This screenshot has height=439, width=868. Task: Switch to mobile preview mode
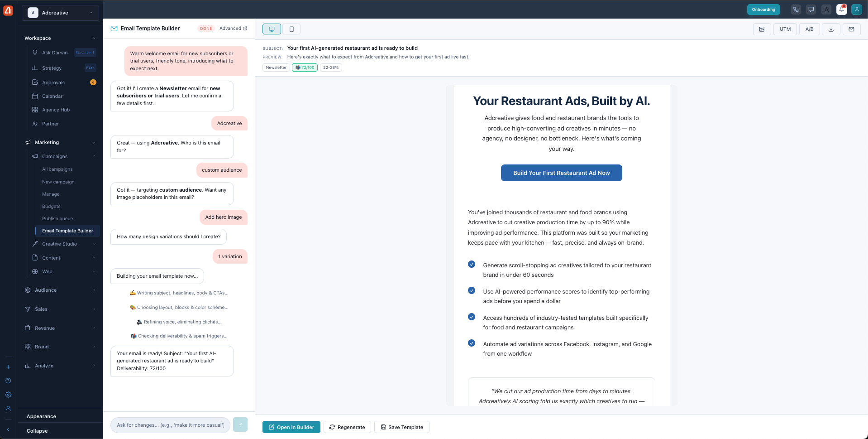click(291, 29)
